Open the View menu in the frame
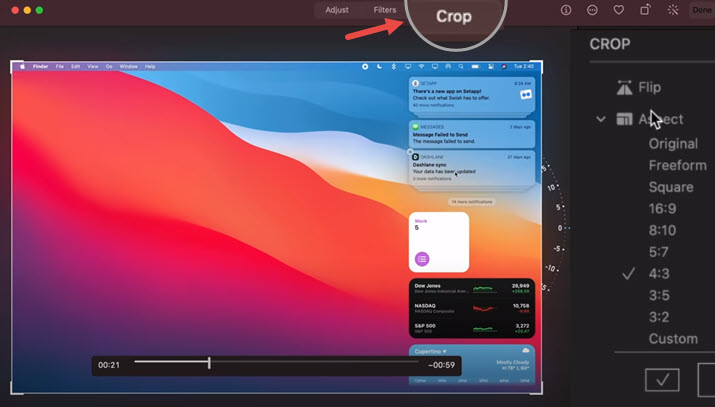Screen dimensions: 715x407 (x=93, y=67)
